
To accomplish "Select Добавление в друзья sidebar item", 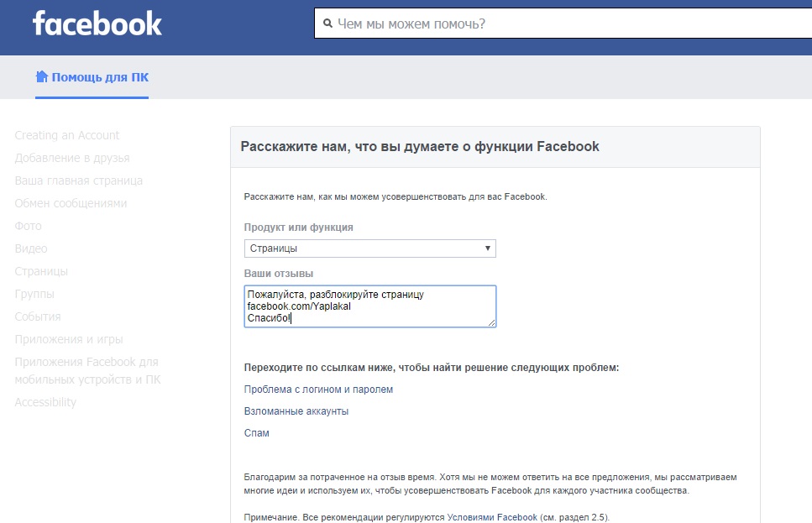I will point(72,158).
